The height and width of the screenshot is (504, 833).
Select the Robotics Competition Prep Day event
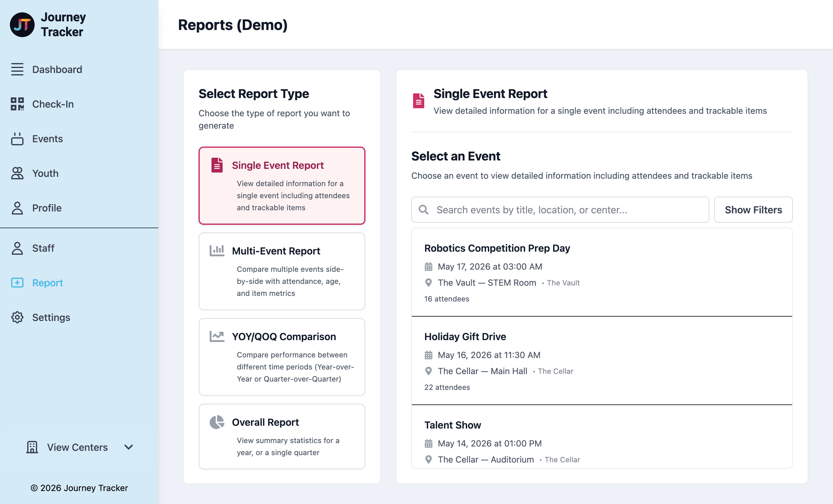pyautogui.click(x=602, y=272)
